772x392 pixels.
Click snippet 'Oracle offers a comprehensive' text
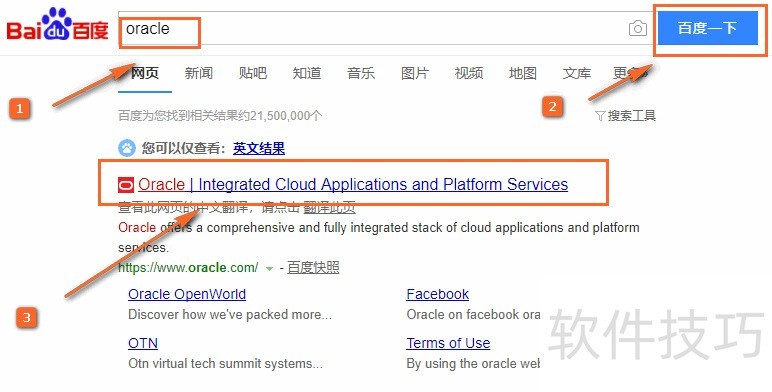pyautogui.click(x=379, y=237)
